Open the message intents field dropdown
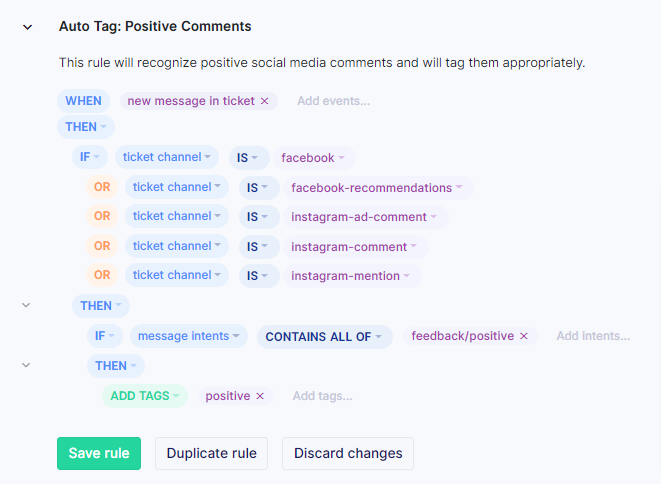Screen dimensions: 661x484 189,336
